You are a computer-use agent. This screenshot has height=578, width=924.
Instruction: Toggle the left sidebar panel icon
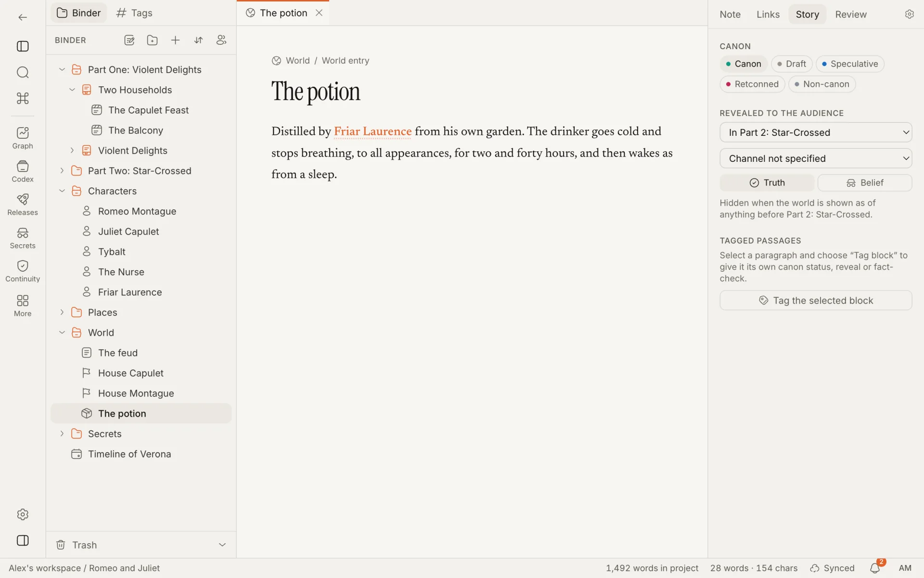tap(23, 46)
